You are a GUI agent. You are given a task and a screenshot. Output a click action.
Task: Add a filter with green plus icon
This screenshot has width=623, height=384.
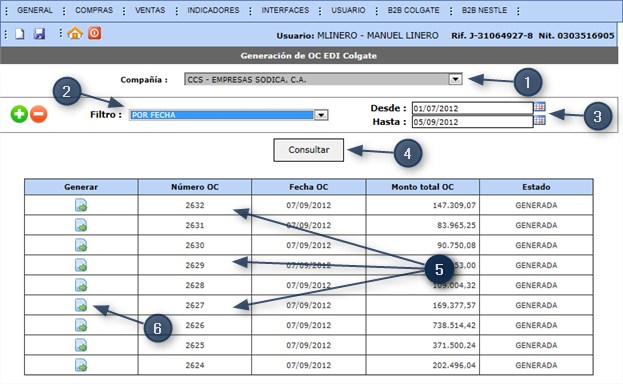[19, 114]
